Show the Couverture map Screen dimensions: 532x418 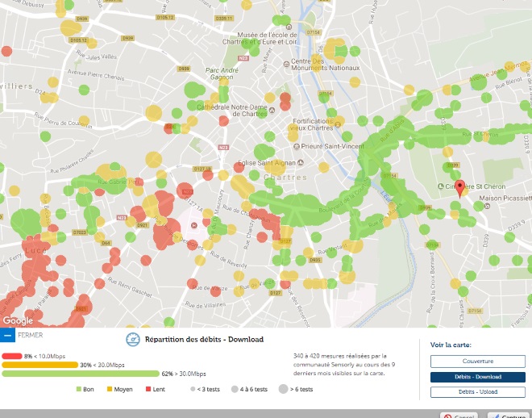[478, 362]
